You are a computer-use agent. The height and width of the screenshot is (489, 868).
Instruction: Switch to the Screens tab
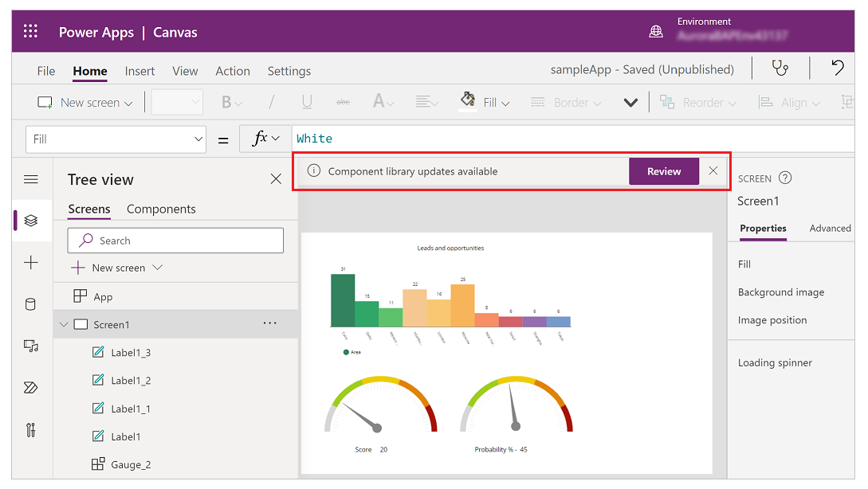(x=89, y=209)
